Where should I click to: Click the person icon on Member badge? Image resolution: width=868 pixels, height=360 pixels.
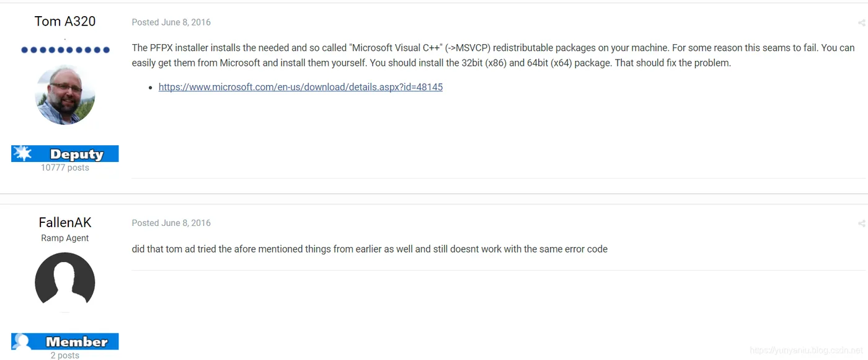[x=22, y=341]
